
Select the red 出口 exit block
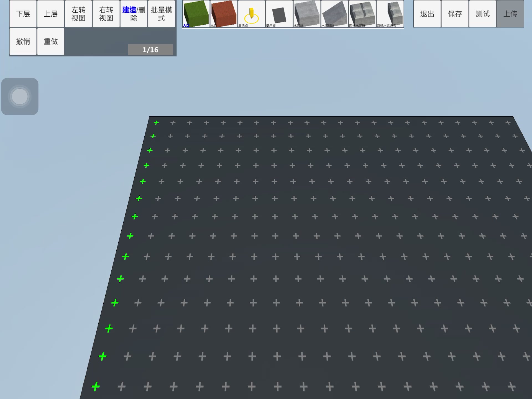coord(224,14)
